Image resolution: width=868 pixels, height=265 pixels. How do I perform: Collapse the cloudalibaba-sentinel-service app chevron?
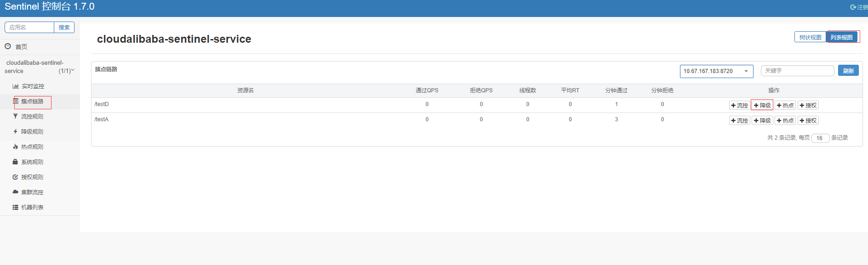point(73,70)
